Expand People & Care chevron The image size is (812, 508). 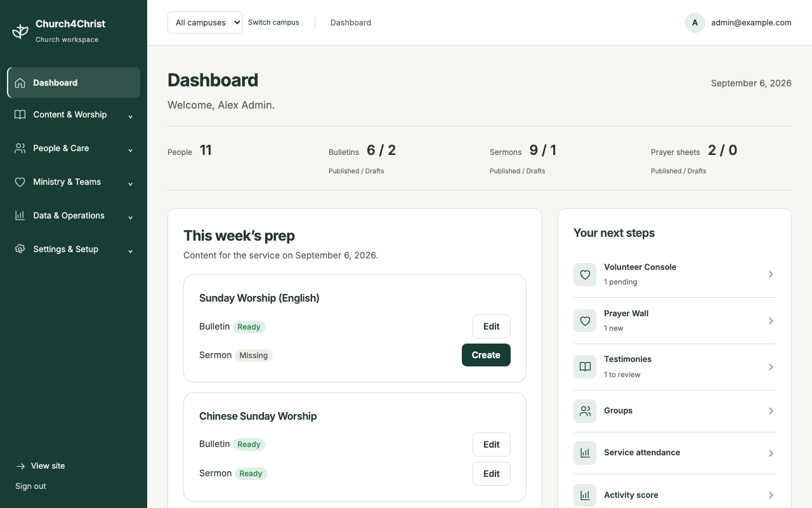click(x=131, y=150)
